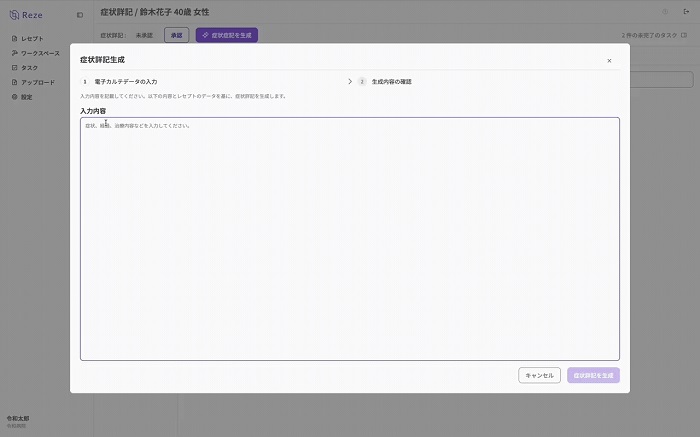Viewport: 700px width, 437px height.
Task: Collapse the sidebar with the panel icon
Action: click(80, 14)
